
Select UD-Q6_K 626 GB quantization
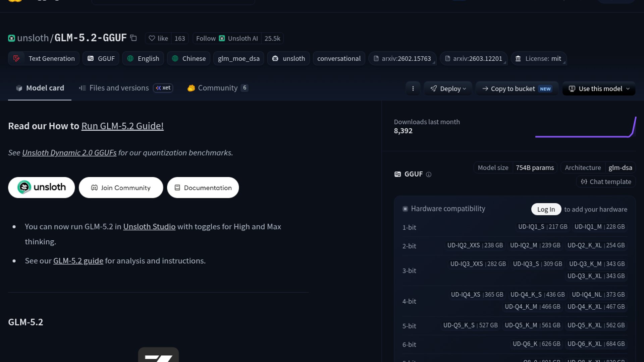coord(536,344)
